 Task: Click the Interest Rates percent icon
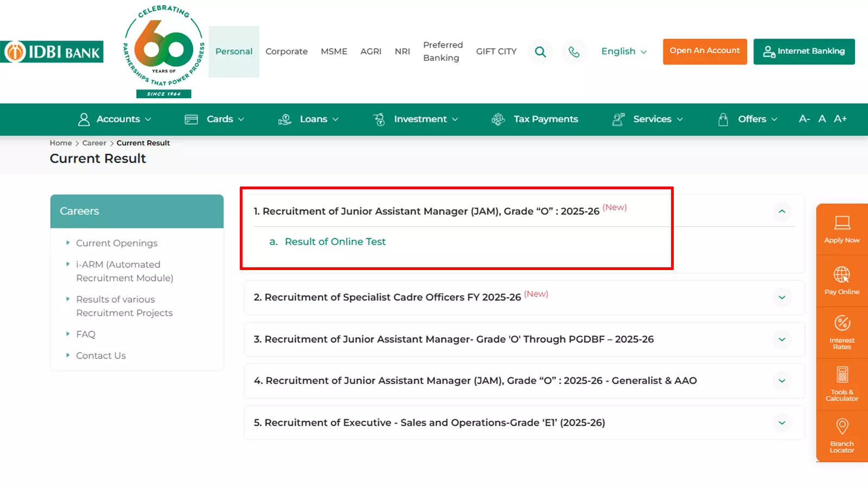(842, 323)
